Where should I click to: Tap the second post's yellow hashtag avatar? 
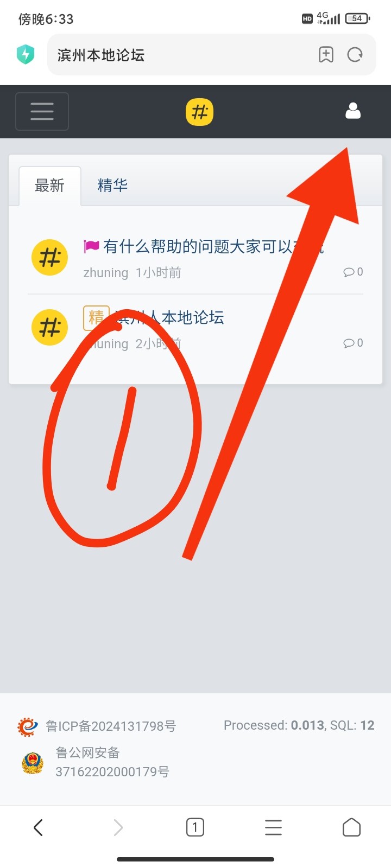click(50, 328)
